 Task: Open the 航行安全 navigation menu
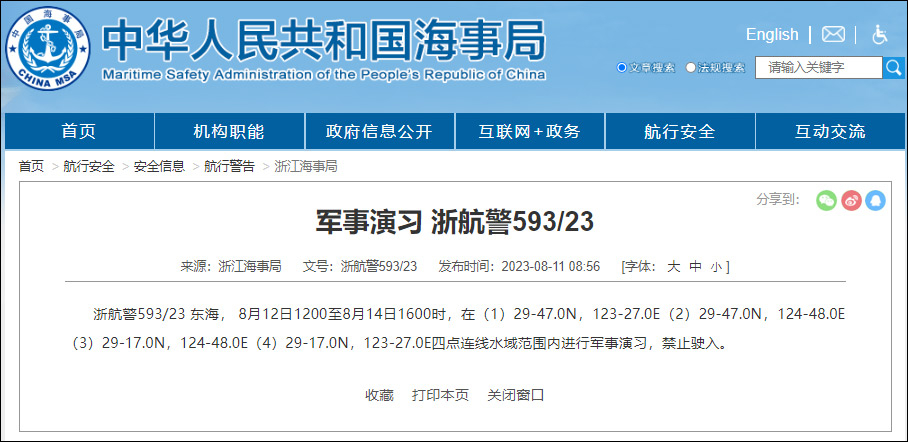680,131
